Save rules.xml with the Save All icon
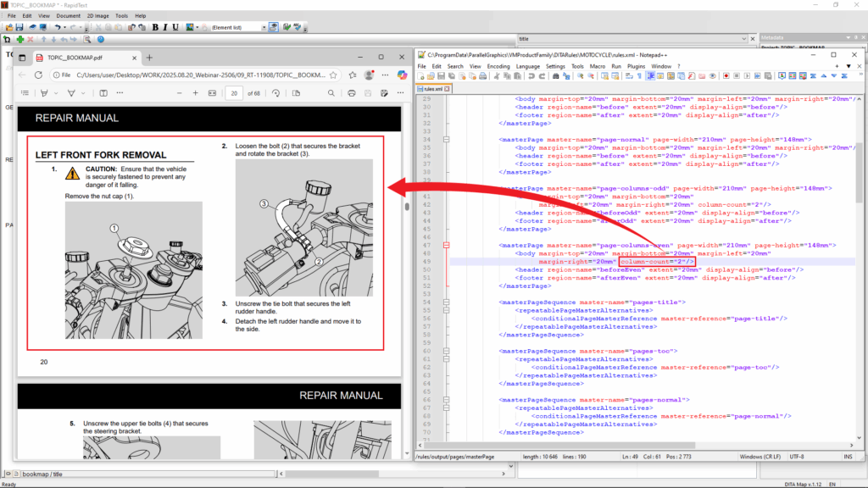868x488 pixels. (x=451, y=77)
